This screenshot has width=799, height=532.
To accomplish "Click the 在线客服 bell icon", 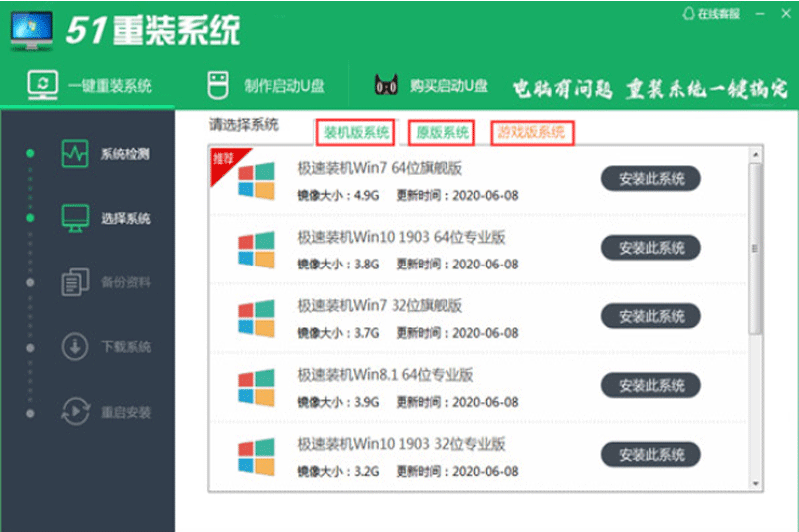I will point(688,14).
